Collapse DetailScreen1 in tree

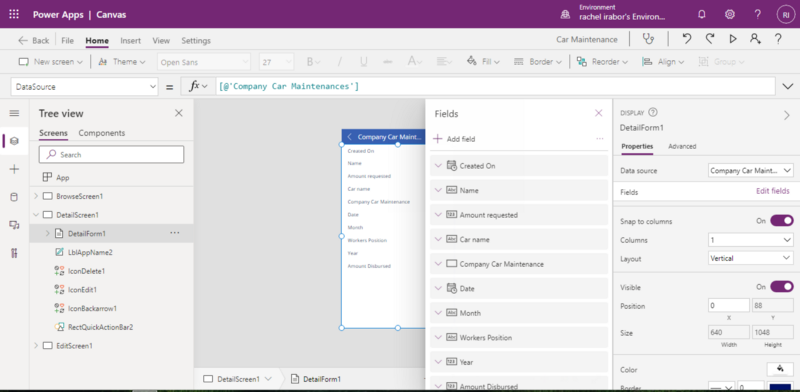point(36,215)
